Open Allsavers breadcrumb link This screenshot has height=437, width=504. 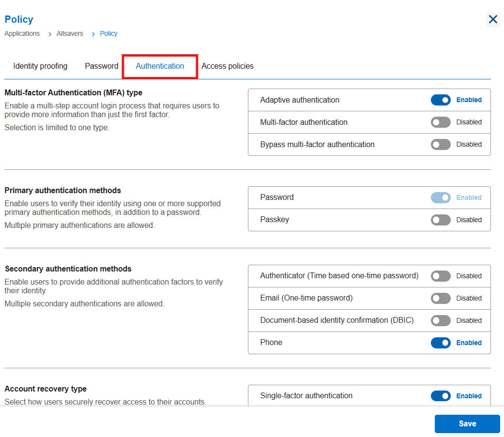point(70,33)
